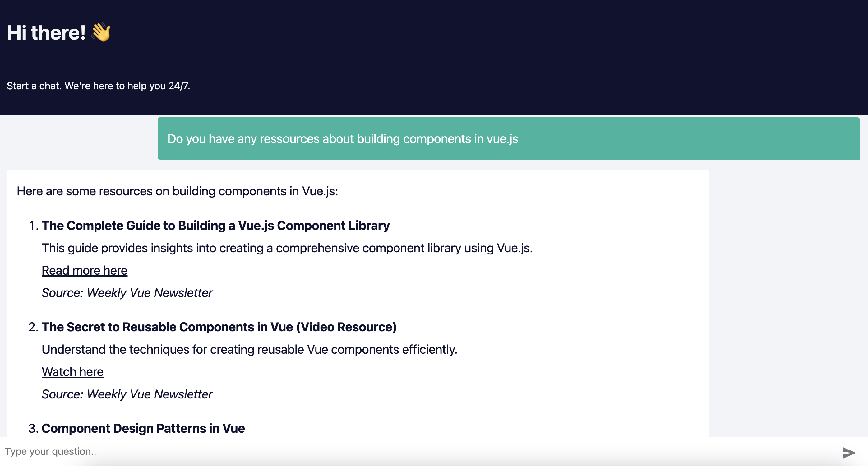Click the reusable components description sentence
Image resolution: width=868 pixels, height=466 pixels.
pos(249,350)
